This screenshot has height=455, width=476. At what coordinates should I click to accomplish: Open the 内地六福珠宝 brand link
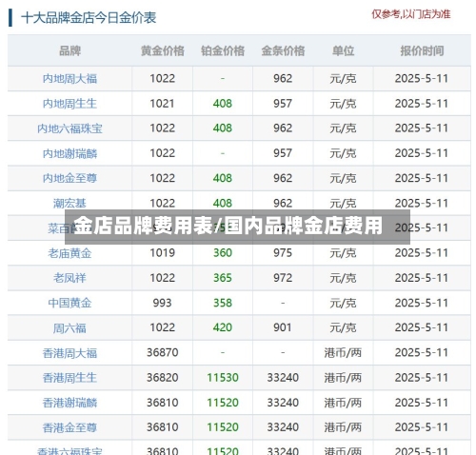[x=69, y=129]
